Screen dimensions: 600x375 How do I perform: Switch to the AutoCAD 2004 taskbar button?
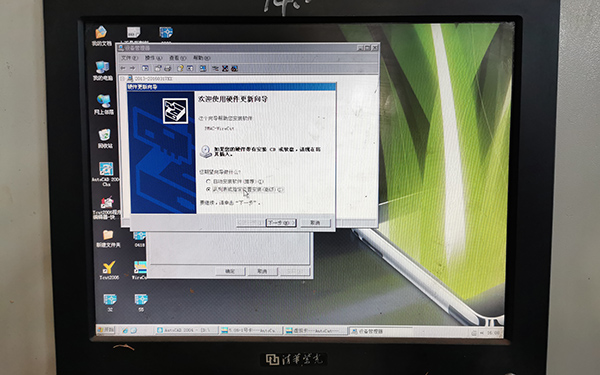pos(187,330)
